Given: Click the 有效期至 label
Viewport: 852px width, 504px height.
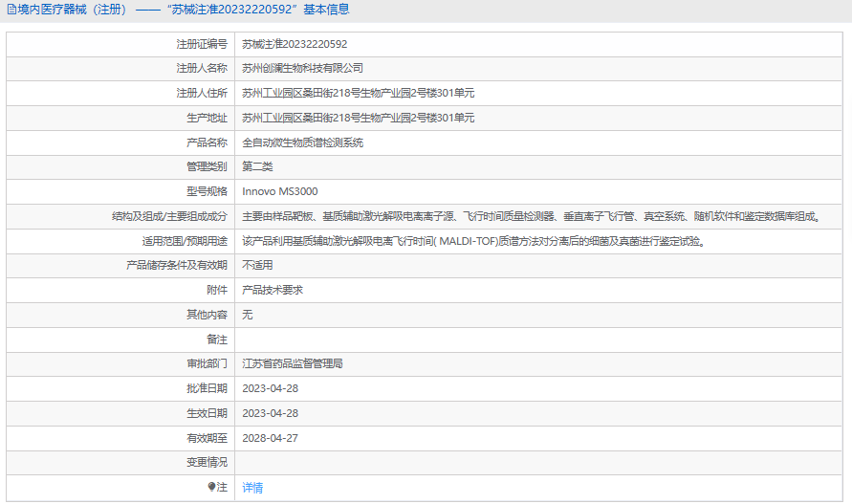Looking at the screenshot, I should click(x=207, y=438).
